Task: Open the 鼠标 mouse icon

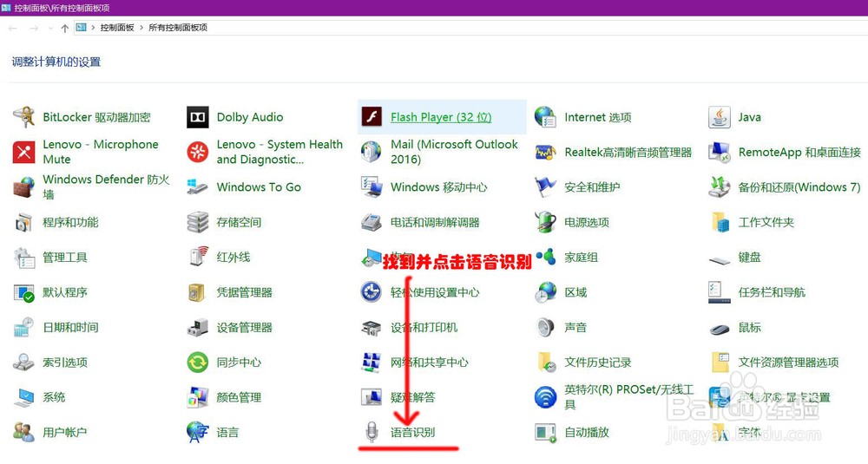Action: pyautogui.click(x=719, y=329)
